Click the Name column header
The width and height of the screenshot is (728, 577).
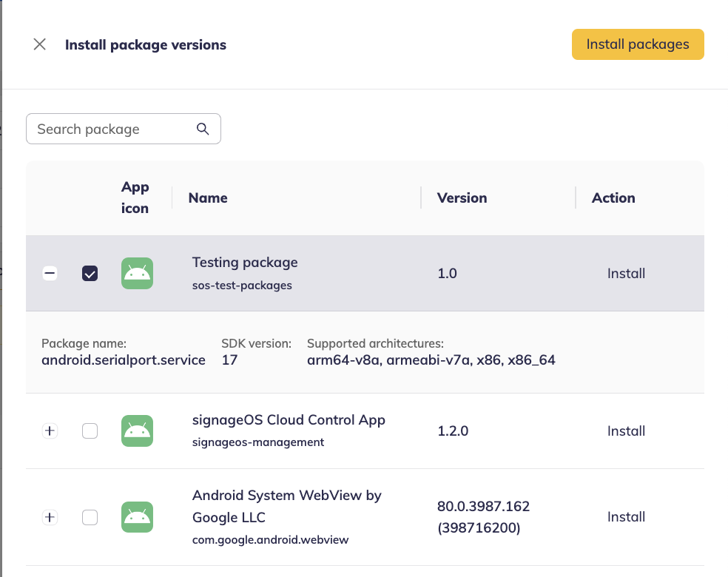pyautogui.click(x=208, y=198)
